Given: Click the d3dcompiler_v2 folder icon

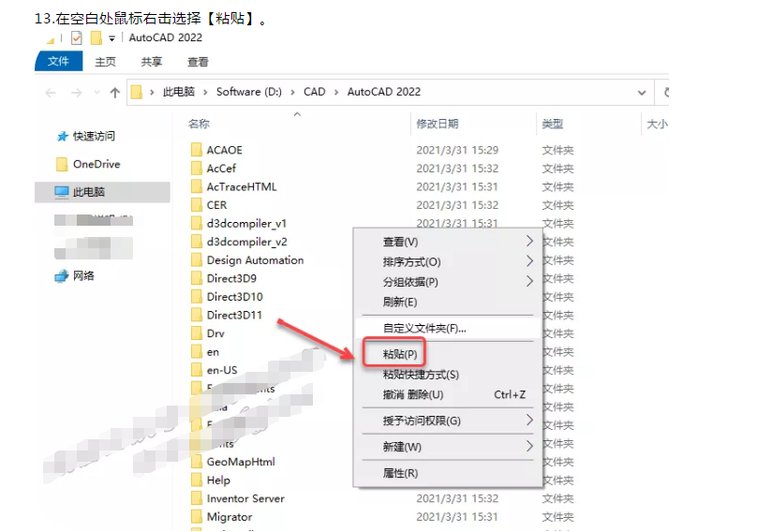Looking at the screenshot, I should pyautogui.click(x=197, y=242).
